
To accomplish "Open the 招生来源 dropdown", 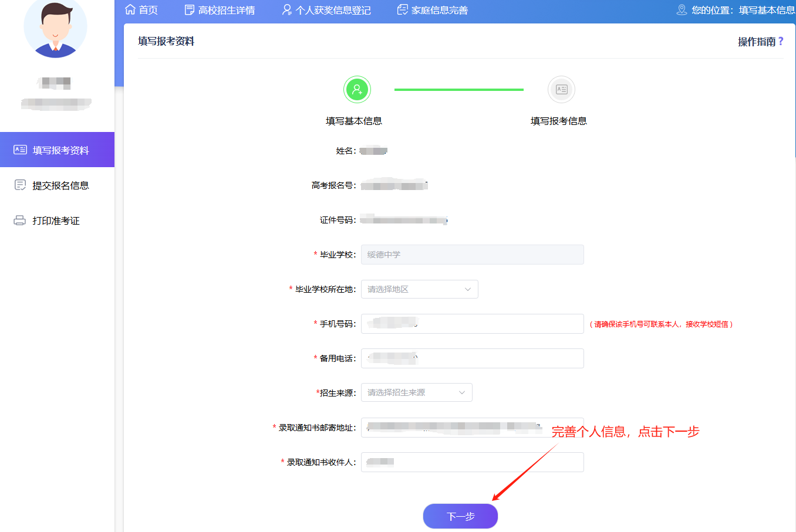I will click(416, 392).
